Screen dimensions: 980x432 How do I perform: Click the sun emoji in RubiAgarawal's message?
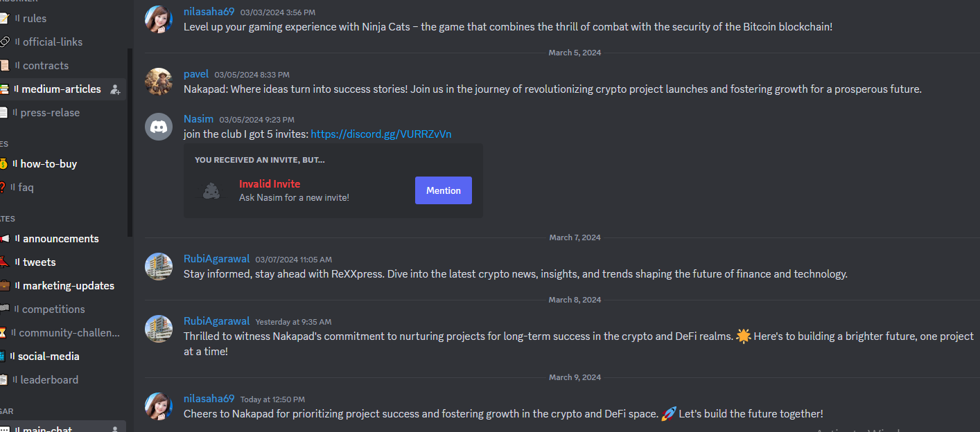744,336
